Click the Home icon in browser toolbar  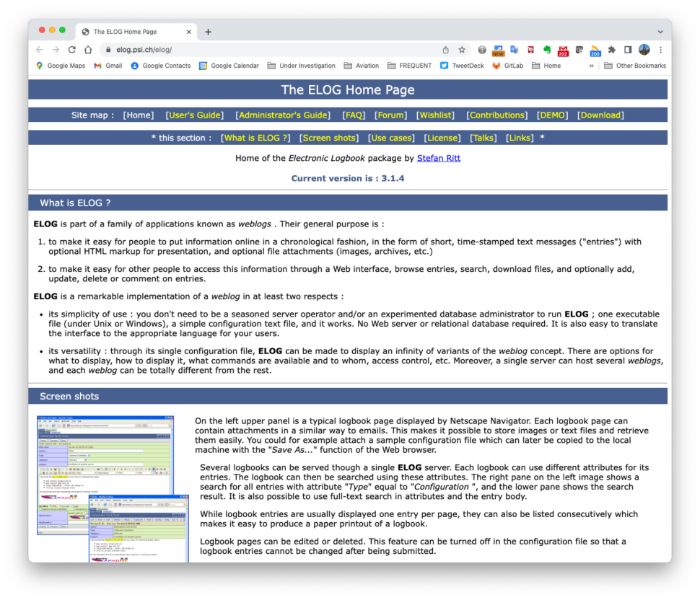point(88,50)
